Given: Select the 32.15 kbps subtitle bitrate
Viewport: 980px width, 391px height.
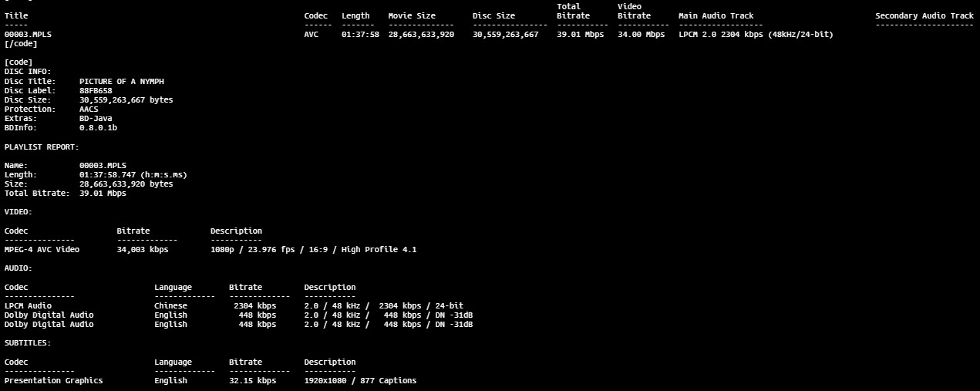Looking at the screenshot, I should click(x=252, y=380).
